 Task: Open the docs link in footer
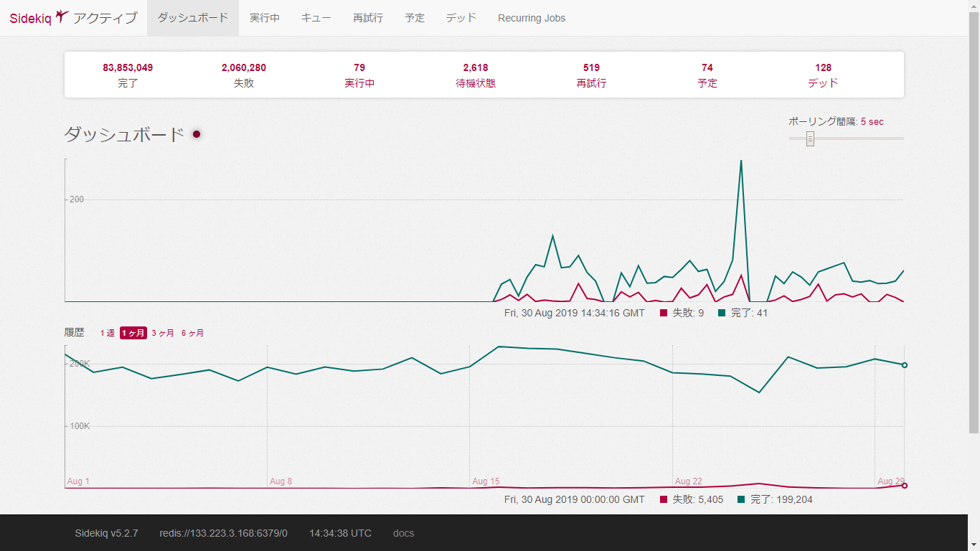403,533
